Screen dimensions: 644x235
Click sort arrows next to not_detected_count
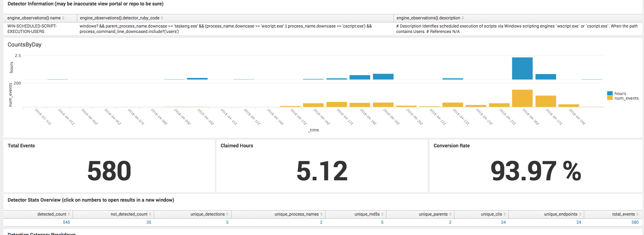[150, 214]
